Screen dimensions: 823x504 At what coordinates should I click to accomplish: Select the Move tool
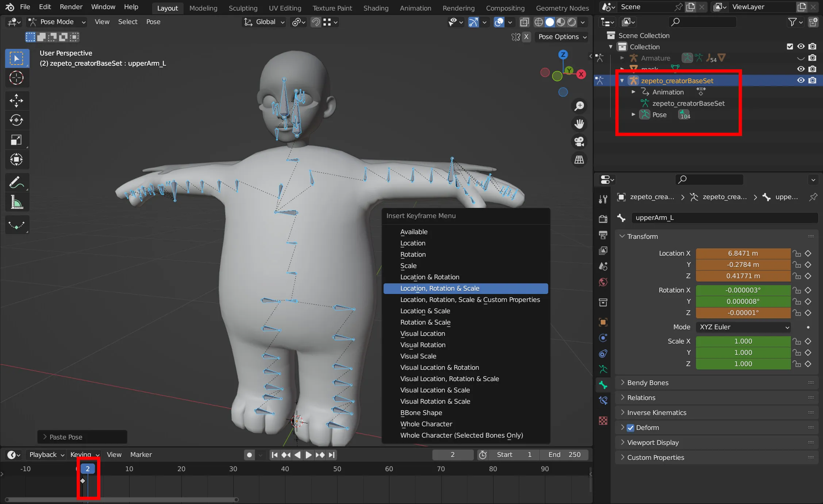coord(17,101)
